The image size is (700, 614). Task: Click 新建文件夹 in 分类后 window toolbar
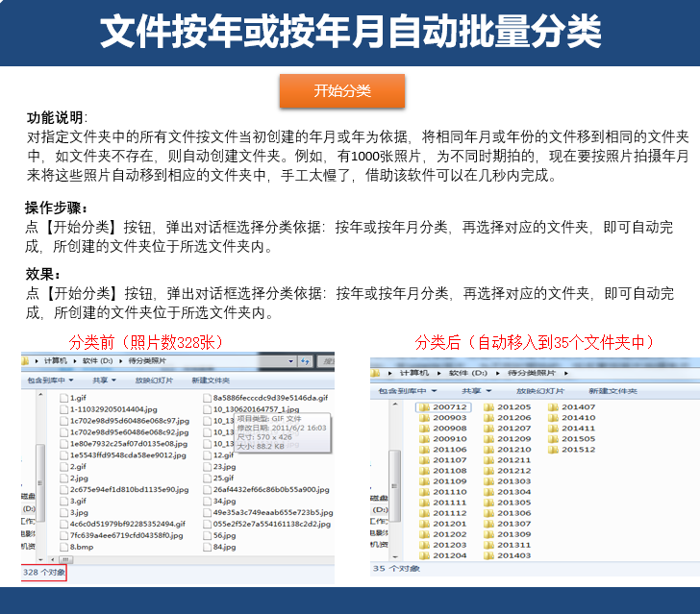point(612,391)
